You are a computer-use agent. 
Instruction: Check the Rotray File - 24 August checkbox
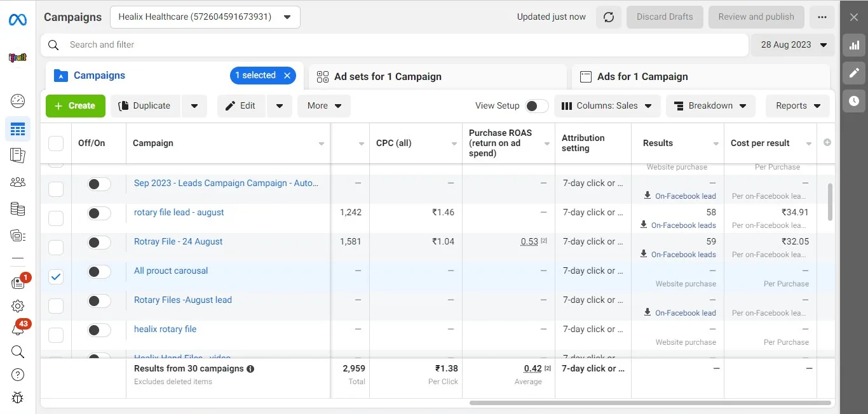pyautogui.click(x=56, y=248)
